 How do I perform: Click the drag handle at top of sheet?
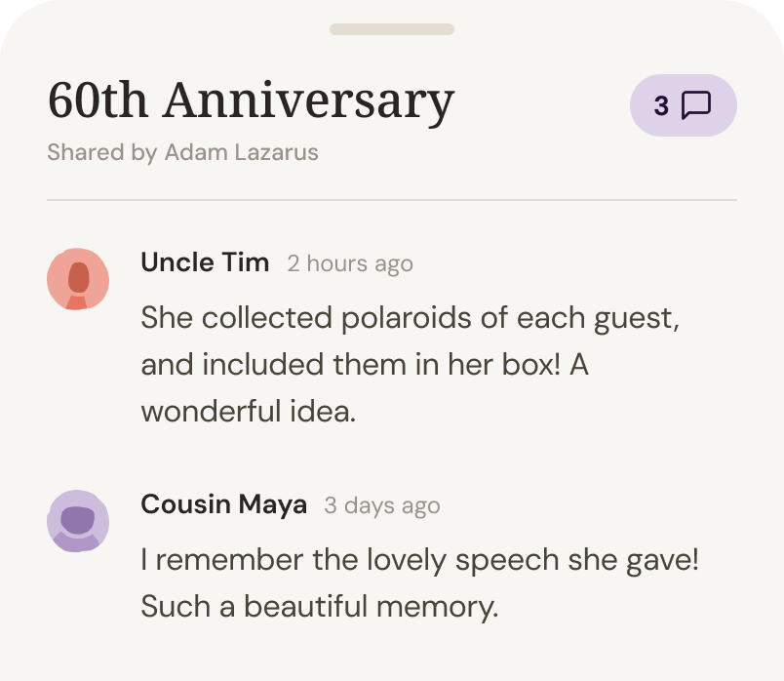point(392,29)
